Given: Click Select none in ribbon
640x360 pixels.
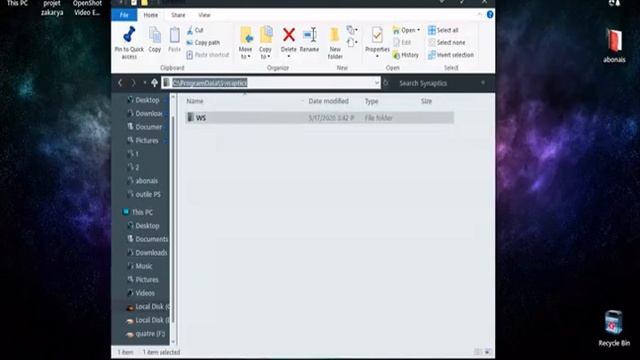Looking at the screenshot, I should pyautogui.click(x=447, y=42).
